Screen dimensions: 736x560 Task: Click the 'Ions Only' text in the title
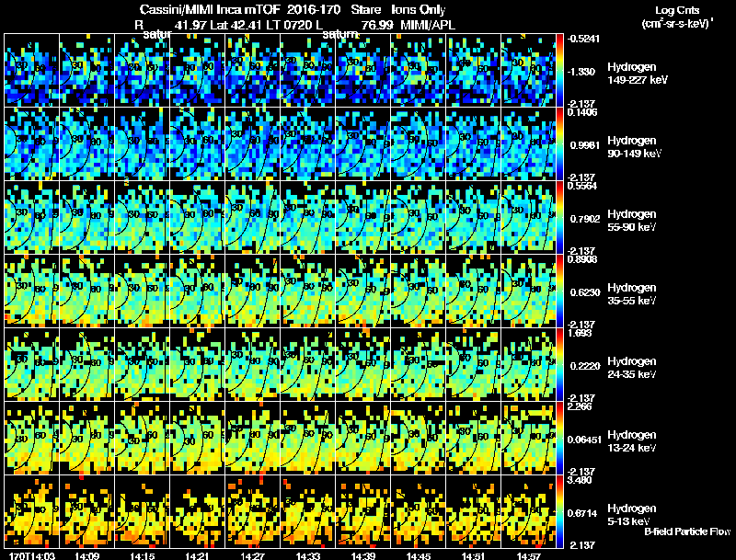pos(419,10)
